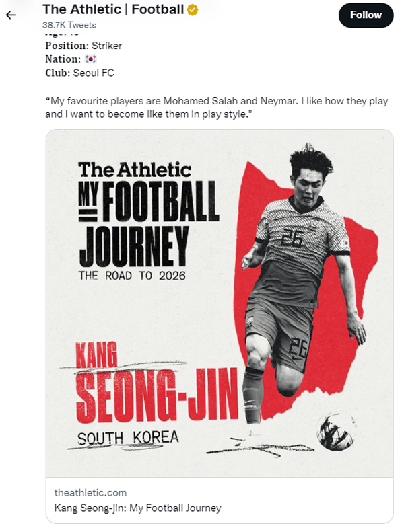Image resolution: width=404 pixels, height=532 pixels.
Task: Click the South Korea flag emoji
Action: [91, 59]
